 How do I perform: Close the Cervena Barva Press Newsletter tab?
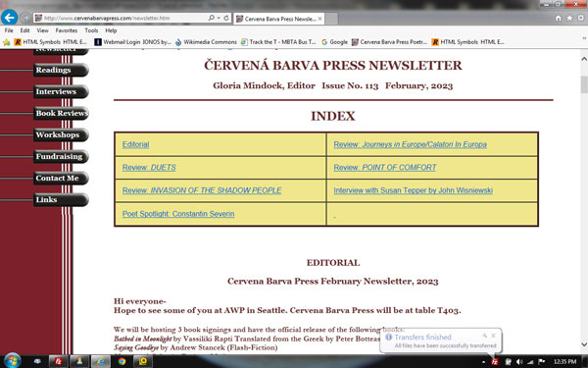point(319,19)
